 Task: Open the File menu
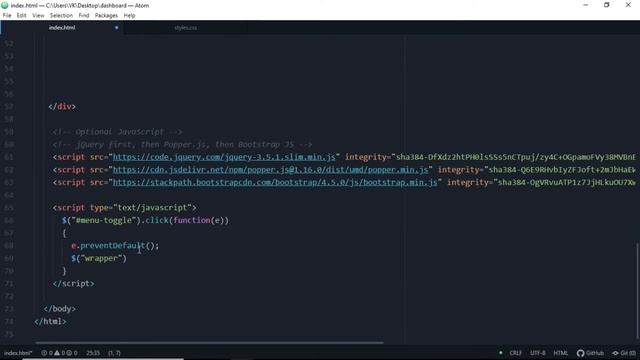tap(7, 16)
